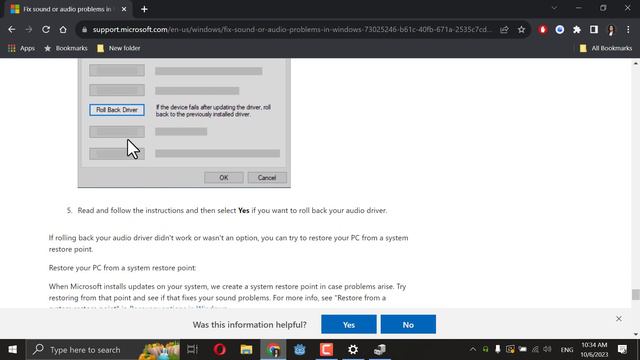Open the Extensions puzzle piece menu
This screenshot has width=640, height=360.
577,29
